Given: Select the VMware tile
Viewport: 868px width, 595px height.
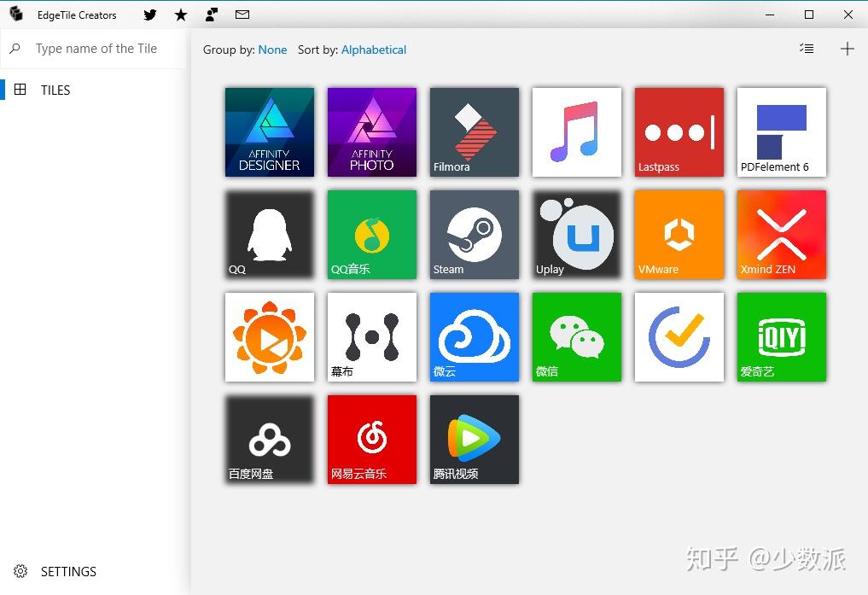Looking at the screenshot, I should click(x=679, y=235).
